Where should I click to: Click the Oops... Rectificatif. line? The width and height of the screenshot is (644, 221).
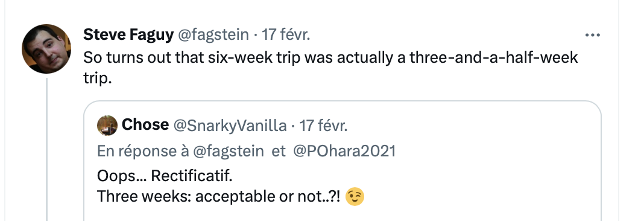[165, 176]
